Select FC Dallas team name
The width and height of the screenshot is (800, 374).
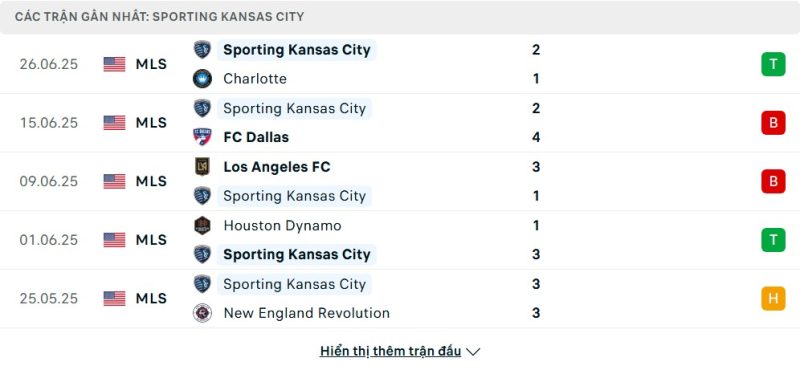tap(256, 137)
